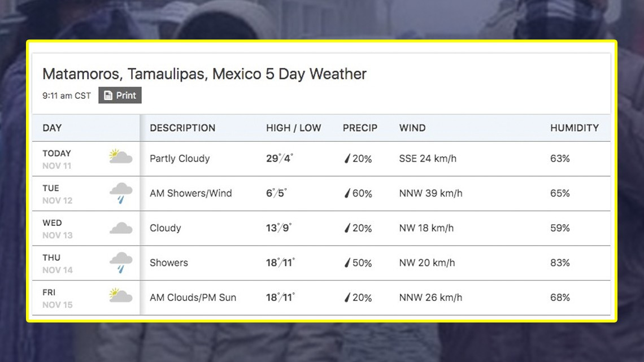Click the Matamoros, Tamaulipas page title
Image resolution: width=644 pixels, height=362 pixels.
[204, 73]
